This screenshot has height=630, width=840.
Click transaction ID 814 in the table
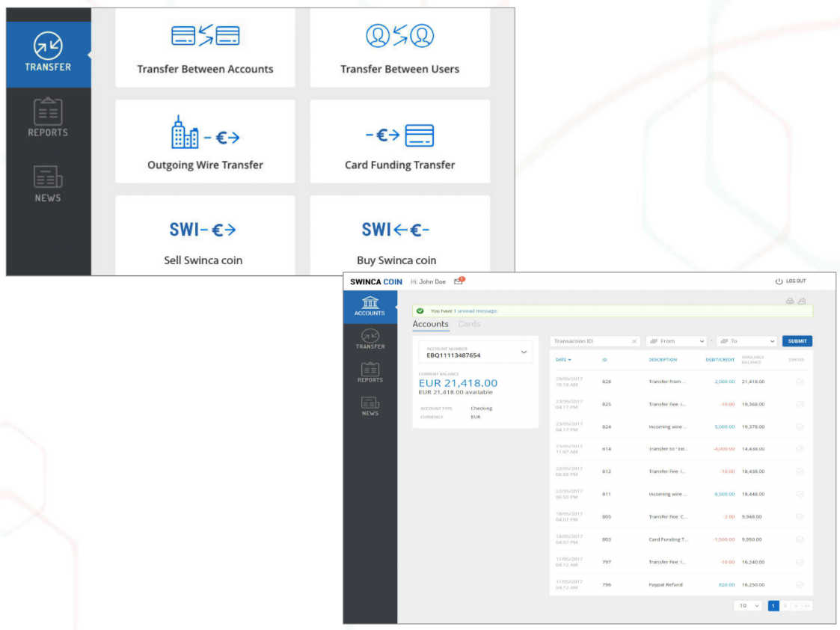pyautogui.click(x=607, y=449)
